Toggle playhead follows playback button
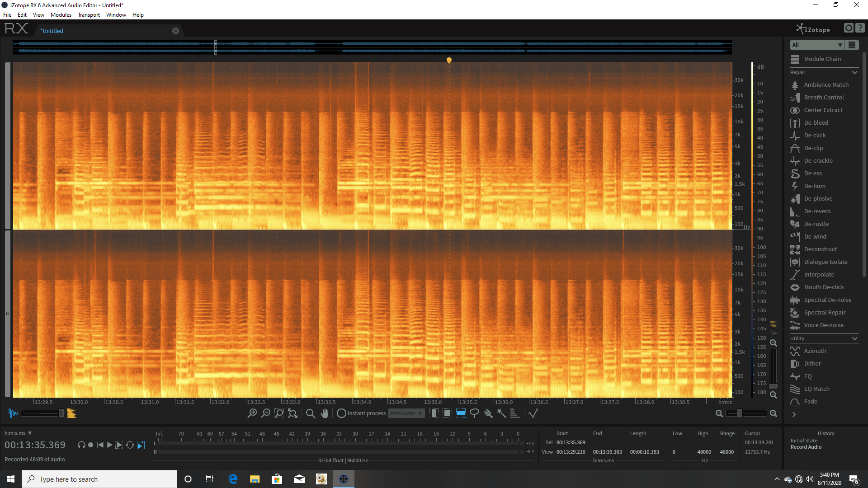The image size is (868, 488). click(x=141, y=445)
